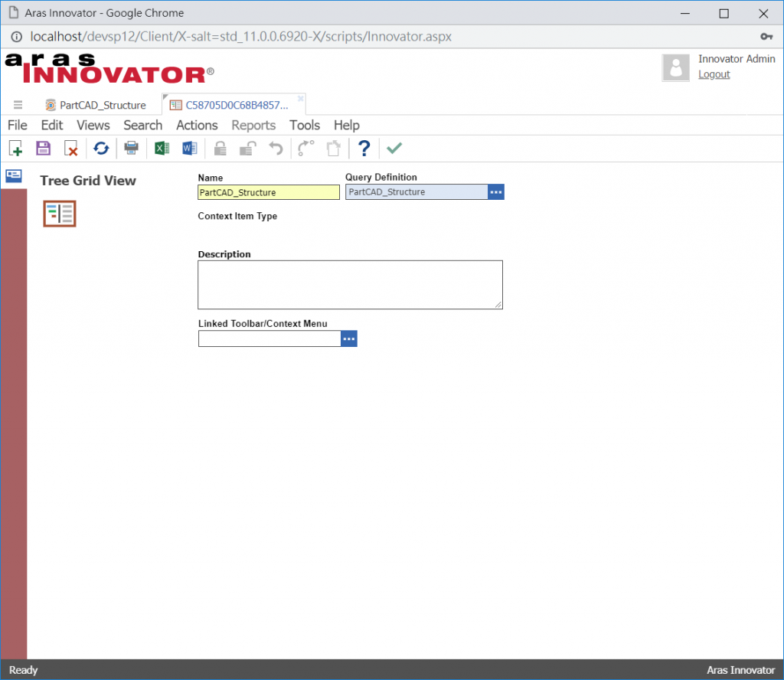Viewport: 784px width, 680px height.
Task: Click the green checkmark Done icon
Action: (x=394, y=149)
